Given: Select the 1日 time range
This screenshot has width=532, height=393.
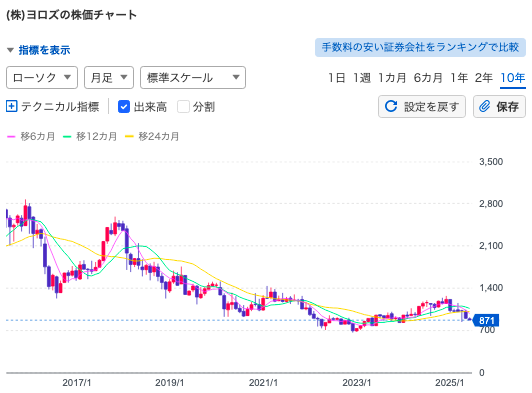Looking at the screenshot, I should point(337,78).
